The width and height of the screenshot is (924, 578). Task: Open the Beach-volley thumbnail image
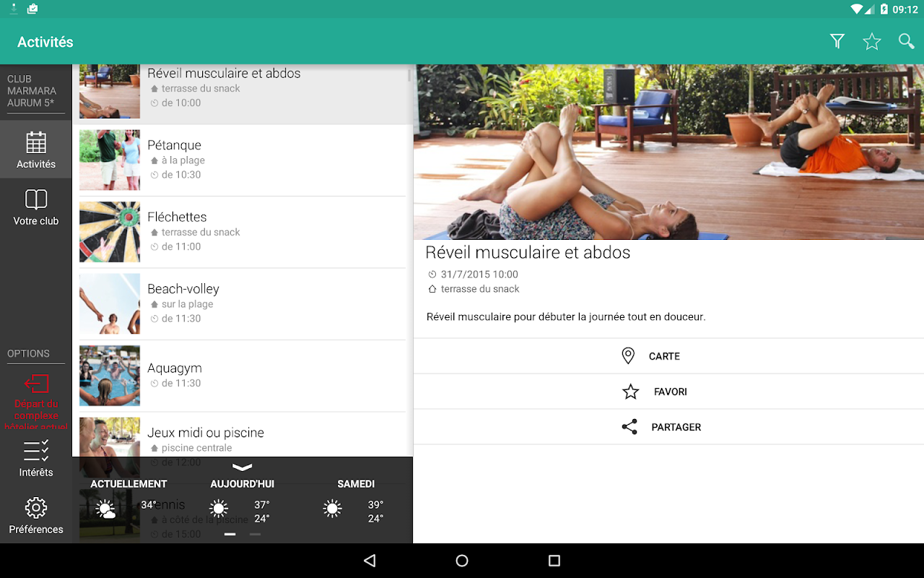[x=110, y=304]
